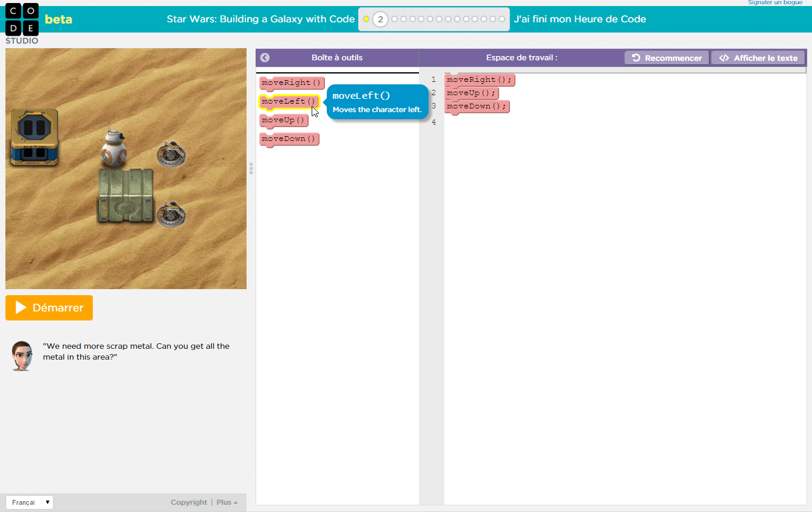The width and height of the screenshot is (812, 512).
Task: Click the moveLeft() tooltip bubble
Action: (x=377, y=102)
